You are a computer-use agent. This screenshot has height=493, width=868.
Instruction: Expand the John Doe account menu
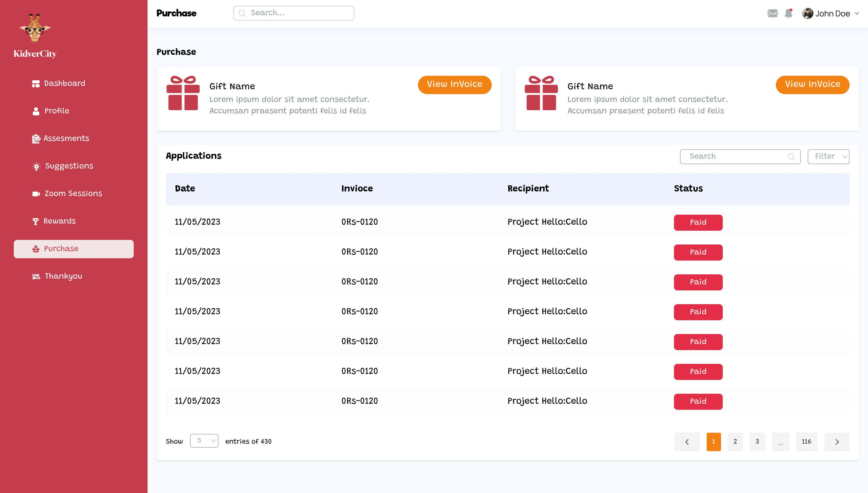click(857, 13)
